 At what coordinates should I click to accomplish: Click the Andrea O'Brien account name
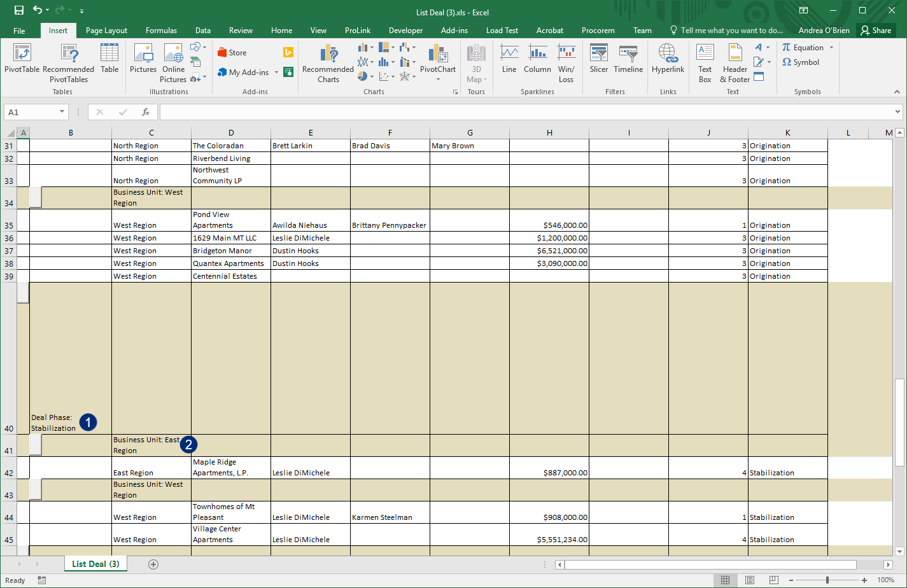(824, 31)
